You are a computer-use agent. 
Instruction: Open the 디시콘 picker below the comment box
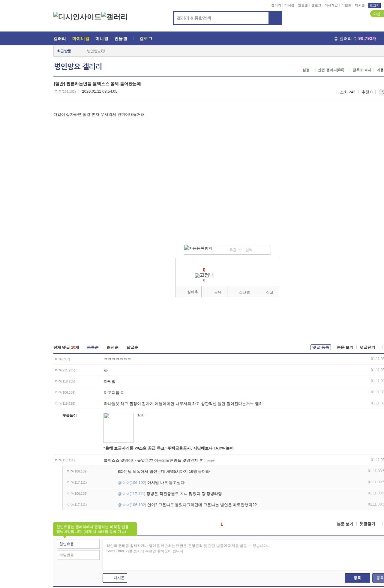(x=115, y=578)
